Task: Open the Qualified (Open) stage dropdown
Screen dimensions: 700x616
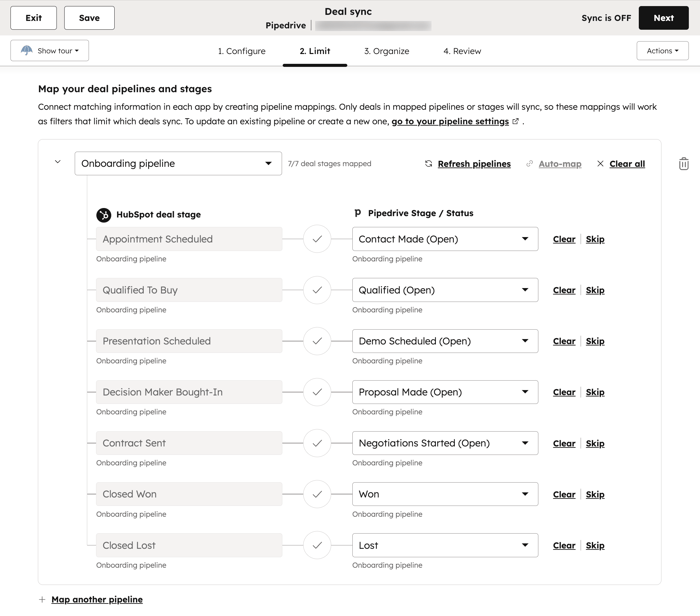Action: point(445,290)
